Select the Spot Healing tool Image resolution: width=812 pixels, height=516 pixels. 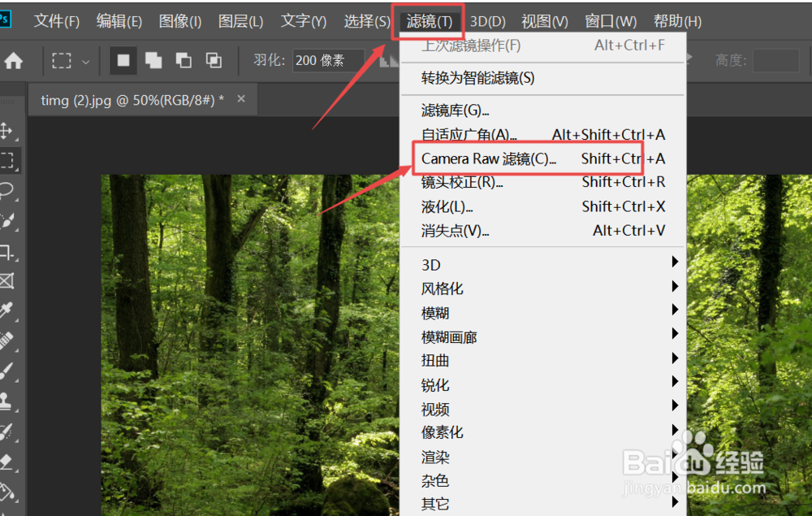[x=6, y=340]
